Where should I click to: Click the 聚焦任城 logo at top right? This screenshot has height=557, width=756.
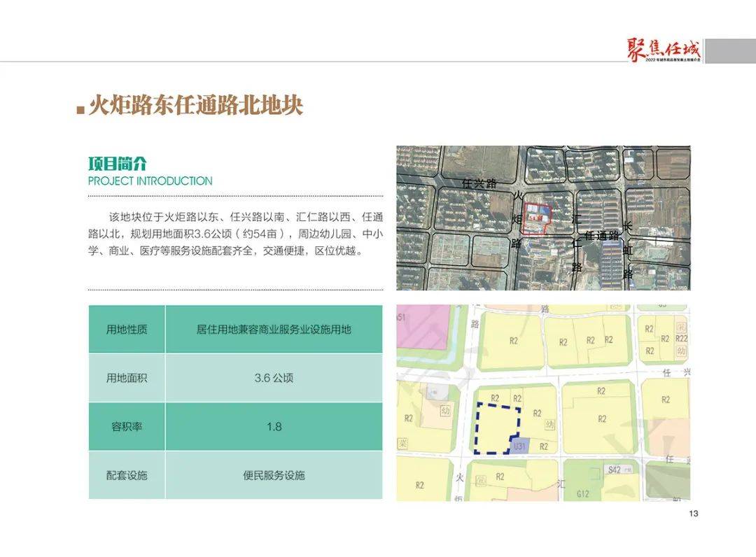[664, 50]
